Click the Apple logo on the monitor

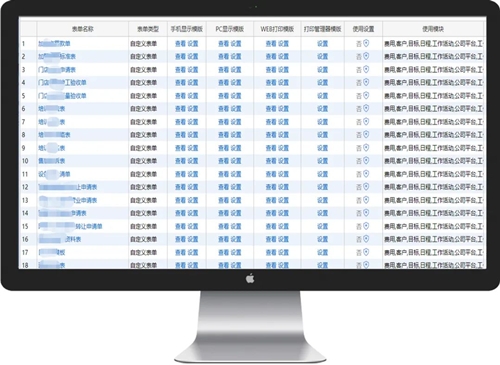(250, 278)
